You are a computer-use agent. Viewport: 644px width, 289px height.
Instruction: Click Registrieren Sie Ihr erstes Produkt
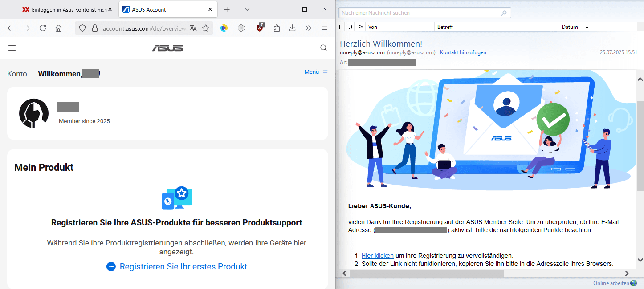point(183,266)
